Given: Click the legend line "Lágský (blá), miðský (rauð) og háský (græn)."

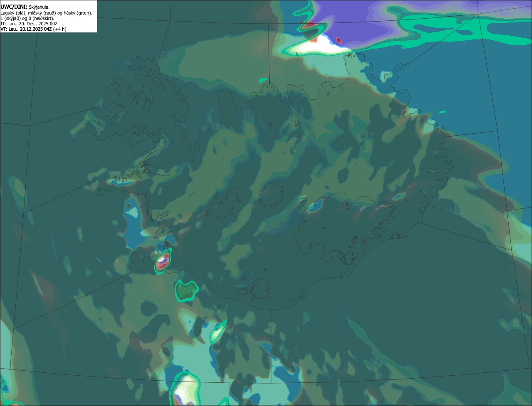Looking at the screenshot, I should pos(46,13).
